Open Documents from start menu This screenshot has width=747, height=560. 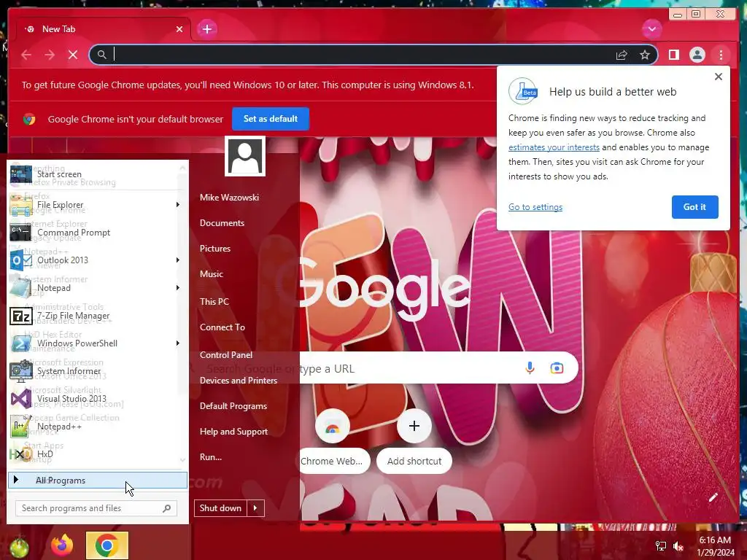pos(222,223)
